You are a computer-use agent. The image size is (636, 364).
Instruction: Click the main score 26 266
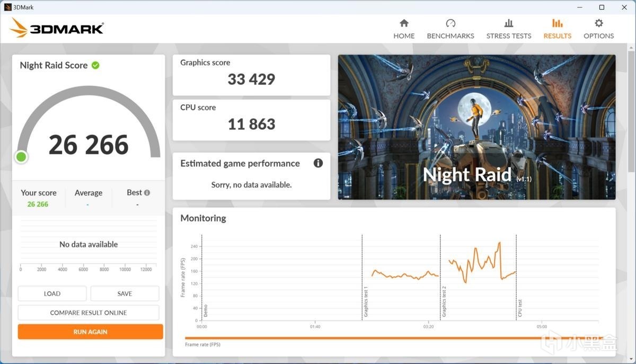pyautogui.click(x=89, y=145)
